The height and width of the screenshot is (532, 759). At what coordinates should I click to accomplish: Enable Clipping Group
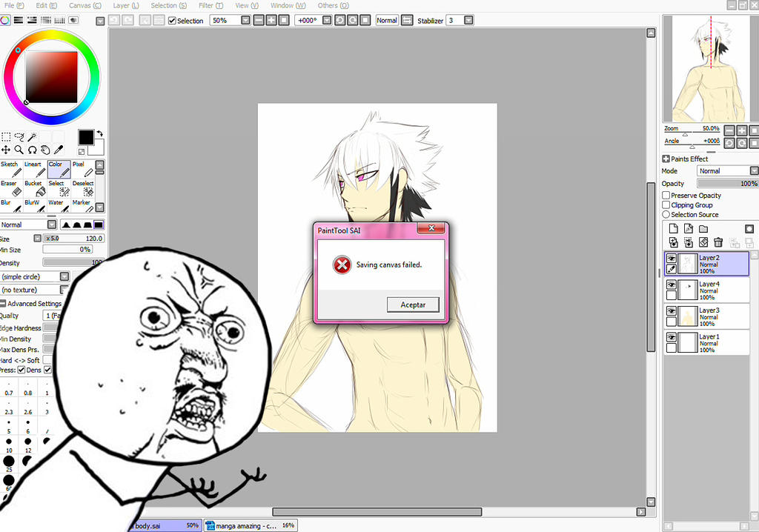pyautogui.click(x=666, y=205)
